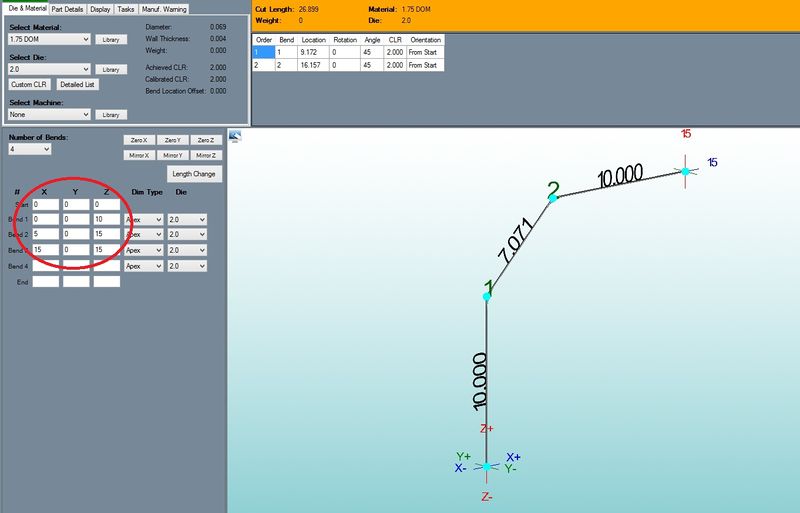Open the Select Material dropdown
The height and width of the screenshot is (513, 800).
[49, 39]
